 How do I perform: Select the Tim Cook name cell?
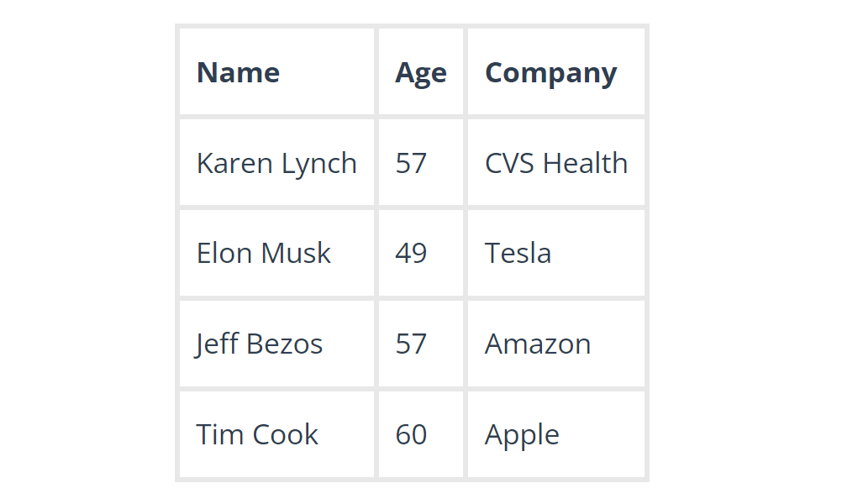click(257, 435)
